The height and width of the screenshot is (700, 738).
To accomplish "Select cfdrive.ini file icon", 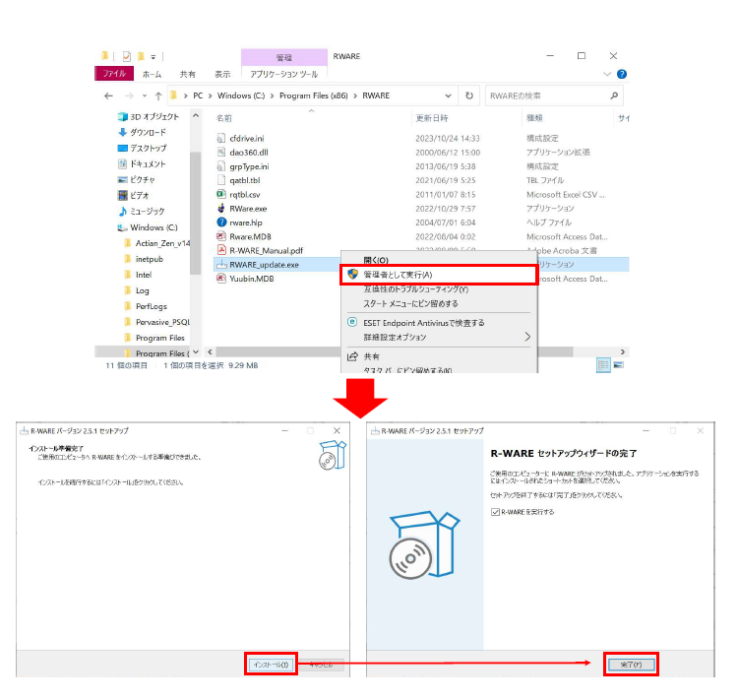I will tap(221, 138).
